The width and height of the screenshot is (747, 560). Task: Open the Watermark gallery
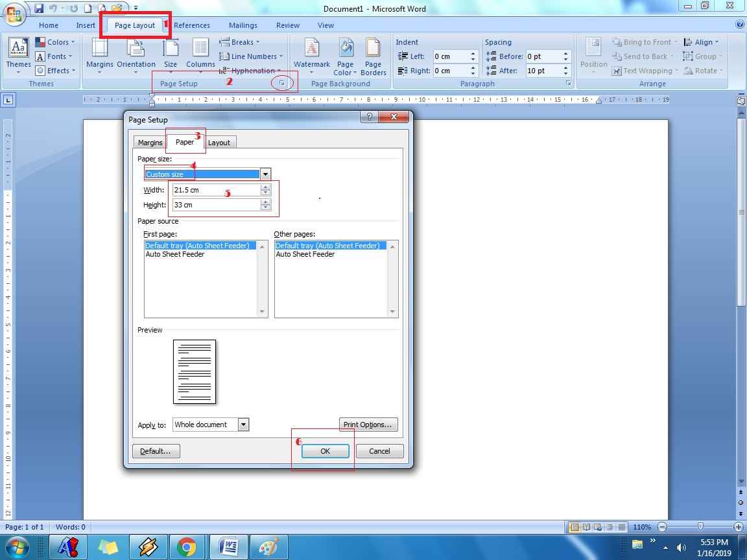pyautogui.click(x=312, y=56)
